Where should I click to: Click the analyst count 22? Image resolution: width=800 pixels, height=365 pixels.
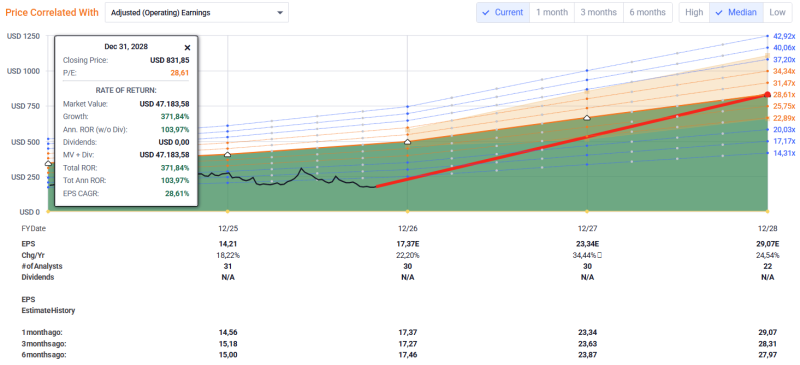pyautogui.click(x=767, y=266)
